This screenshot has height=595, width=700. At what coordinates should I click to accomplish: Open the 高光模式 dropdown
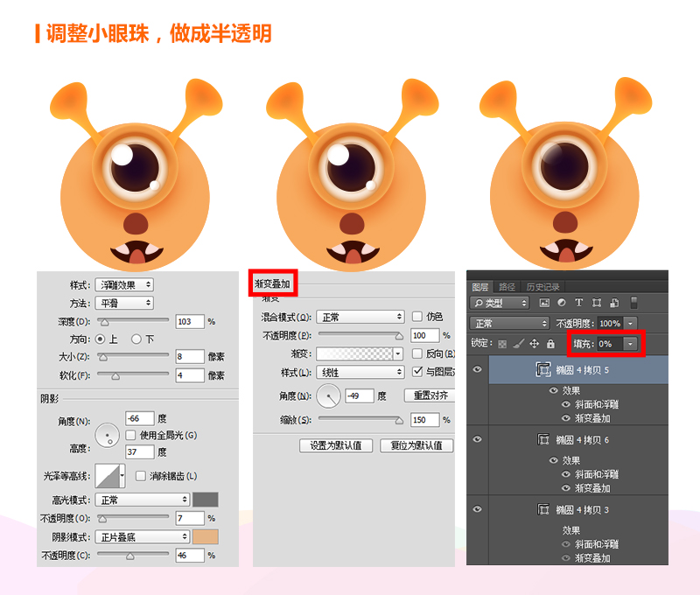143,500
